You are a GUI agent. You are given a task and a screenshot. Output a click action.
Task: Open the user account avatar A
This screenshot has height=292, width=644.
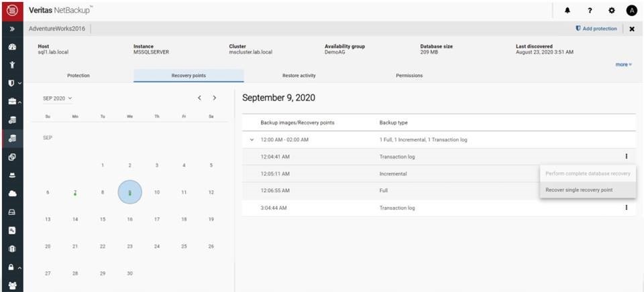(x=632, y=11)
